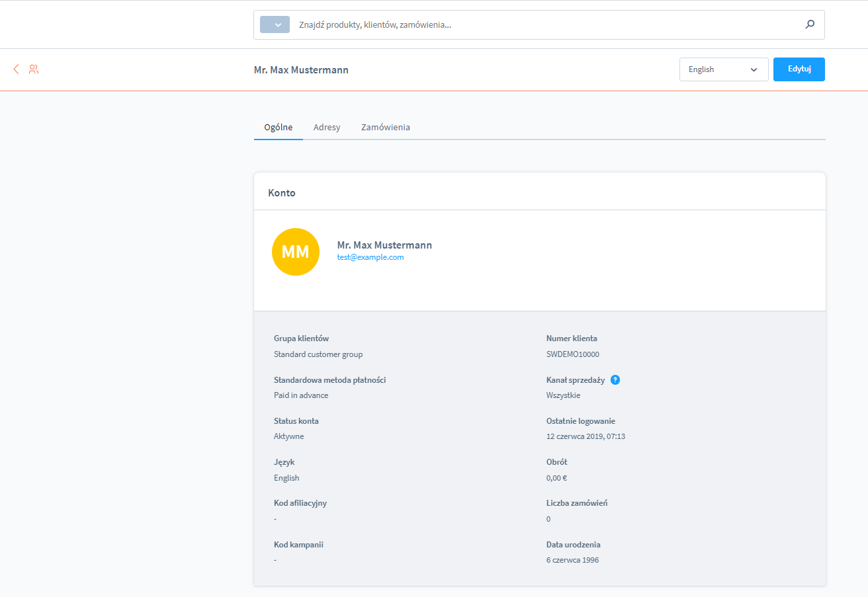The height and width of the screenshot is (597, 868).
Task: Click the Edytuj button
Action: click(x=799, y=69)
